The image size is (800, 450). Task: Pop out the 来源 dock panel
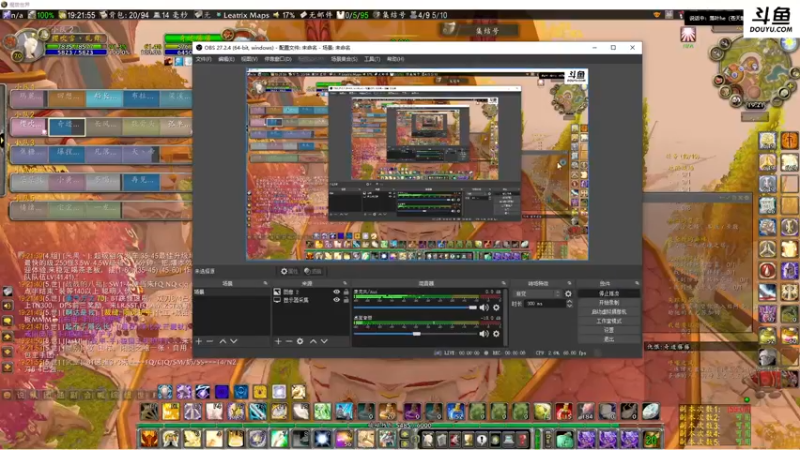[x=345, y=283]
